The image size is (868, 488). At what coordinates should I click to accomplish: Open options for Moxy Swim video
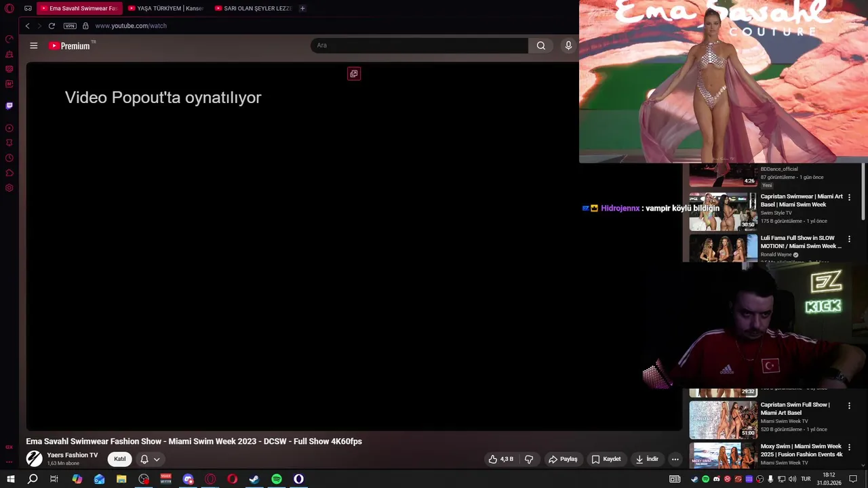(849, 447)
